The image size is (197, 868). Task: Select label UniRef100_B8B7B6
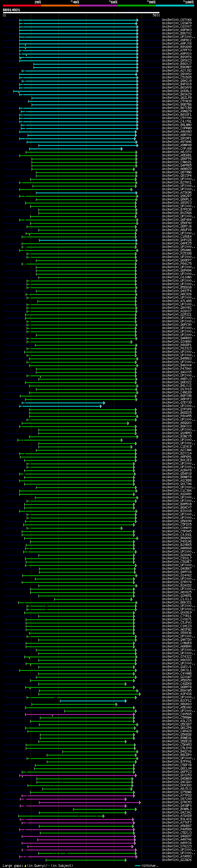(177, 104)
